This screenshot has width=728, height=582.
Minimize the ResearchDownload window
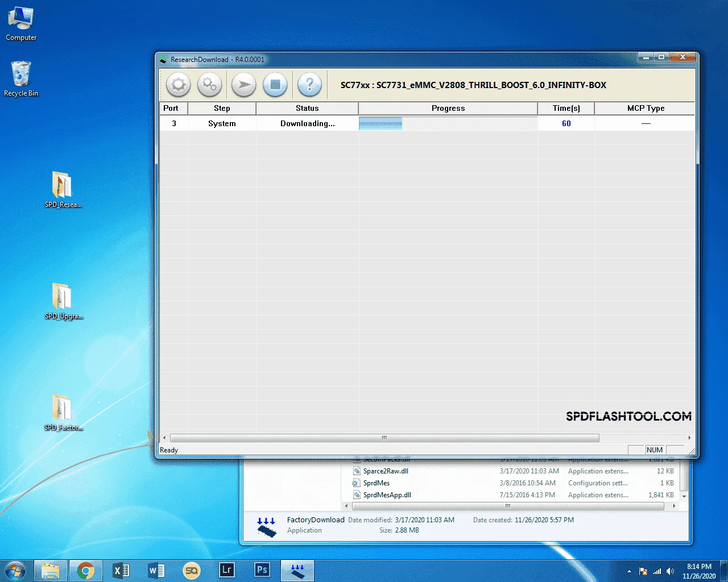646,57
